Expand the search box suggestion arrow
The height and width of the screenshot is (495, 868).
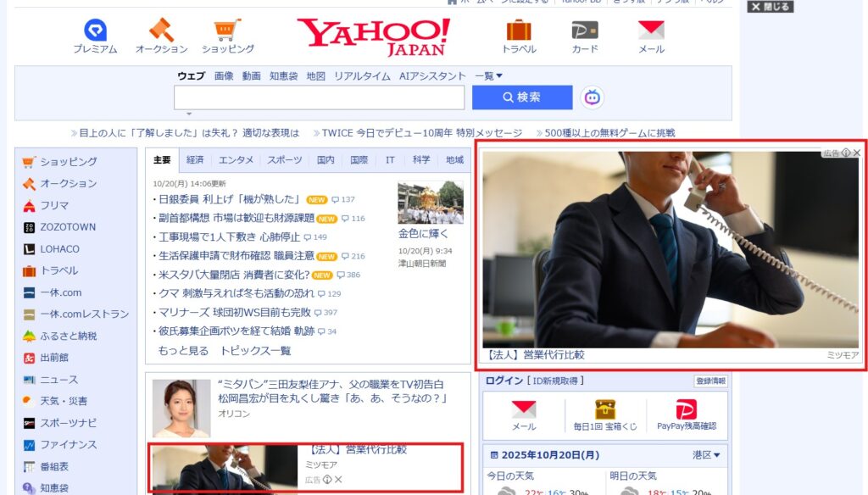coord(189,114)
